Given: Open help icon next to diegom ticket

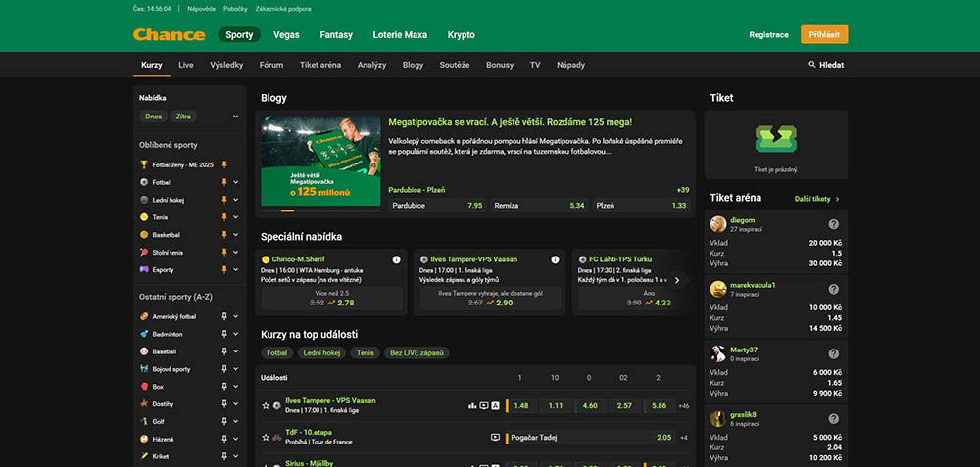Looking at the screenshot, I should (x=834, y=223).
